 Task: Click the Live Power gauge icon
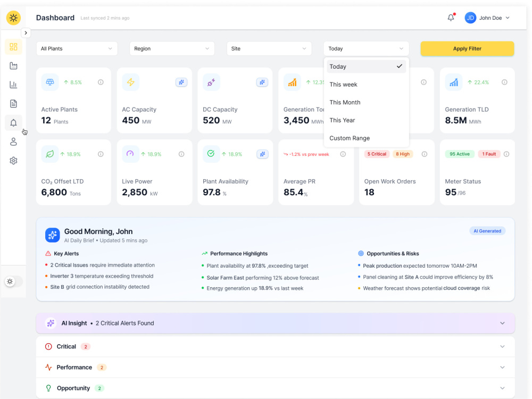(130, 154)
